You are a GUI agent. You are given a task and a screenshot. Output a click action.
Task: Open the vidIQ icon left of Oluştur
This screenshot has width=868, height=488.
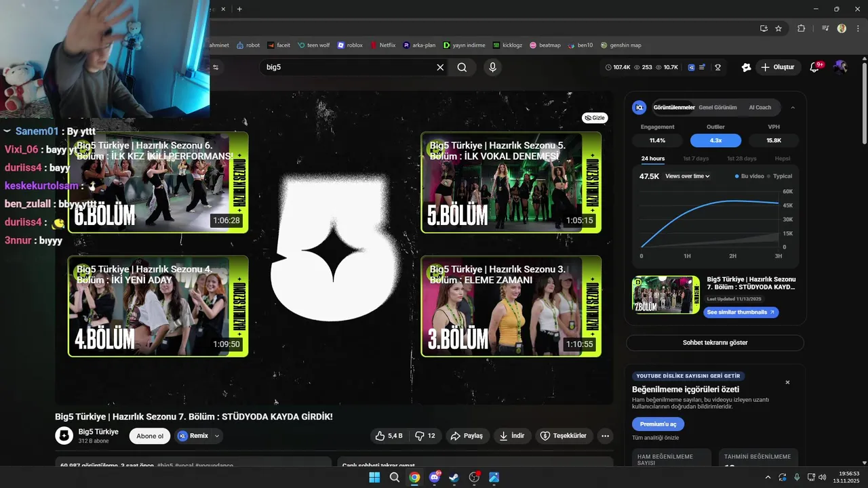tap(747, 67)
